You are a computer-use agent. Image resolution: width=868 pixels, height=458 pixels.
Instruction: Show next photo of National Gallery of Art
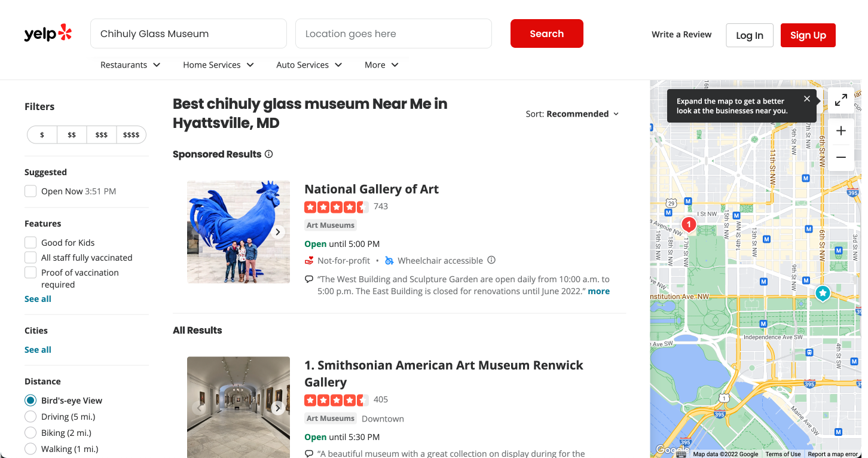tap(277, 232)
